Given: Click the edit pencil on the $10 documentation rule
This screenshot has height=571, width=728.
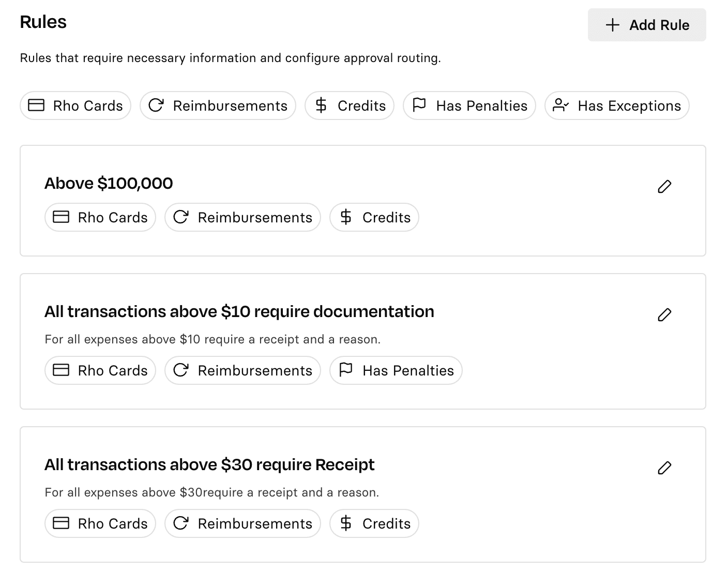Looking at the screenshot, I should pos(665,314).
